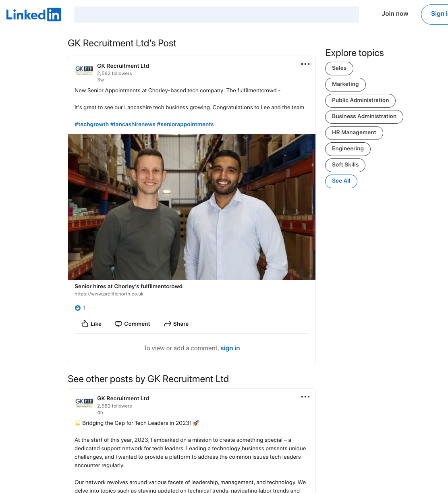Expand topics with See All
The height and width of the screenshot is (493, 448).
click(341, 181)
